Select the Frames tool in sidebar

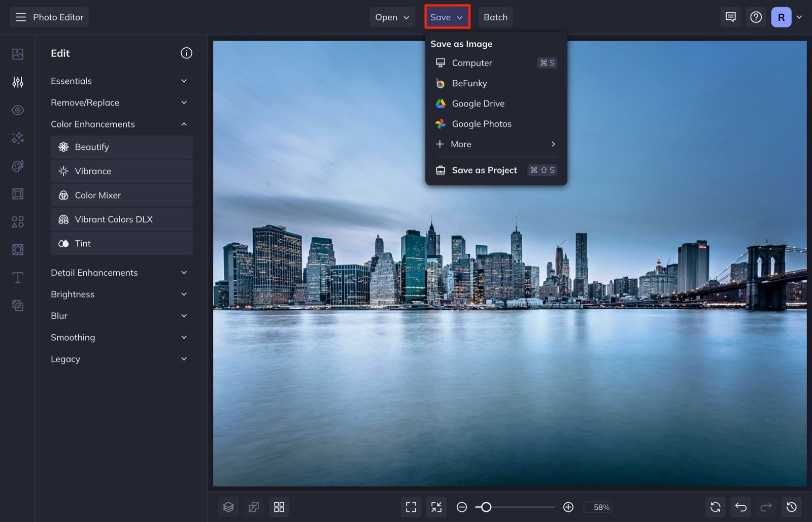tap(18, 193)
